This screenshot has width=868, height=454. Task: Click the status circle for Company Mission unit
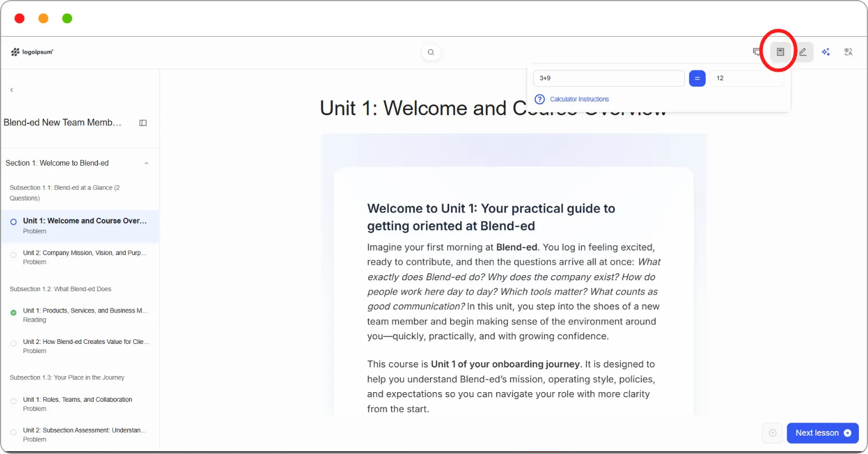click(x=13, y=255)
